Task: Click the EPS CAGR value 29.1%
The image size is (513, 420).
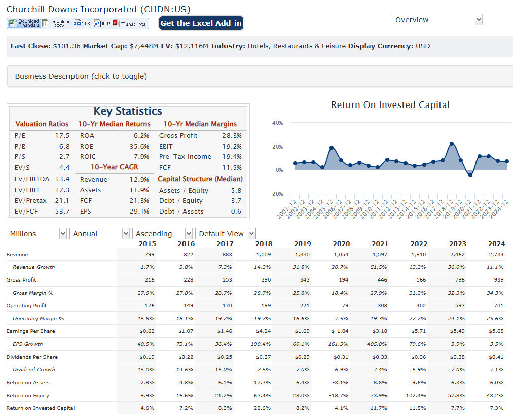Action: click(139, 212)
